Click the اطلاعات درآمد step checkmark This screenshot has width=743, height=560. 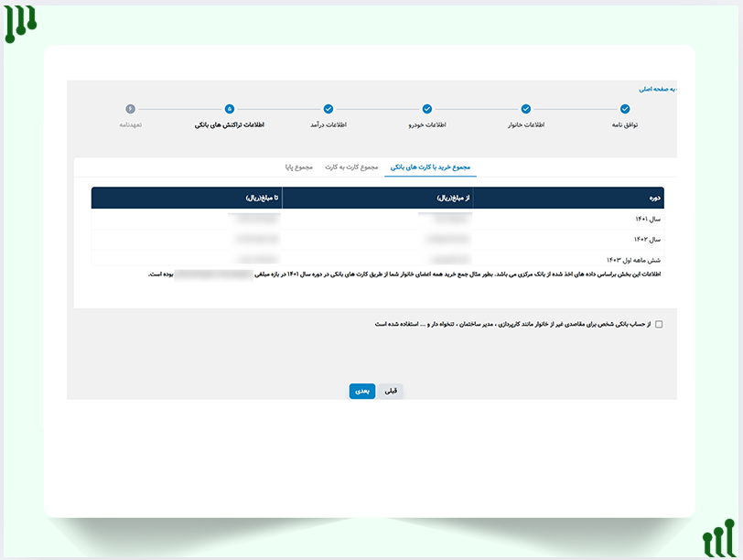[x=328, y=109]
